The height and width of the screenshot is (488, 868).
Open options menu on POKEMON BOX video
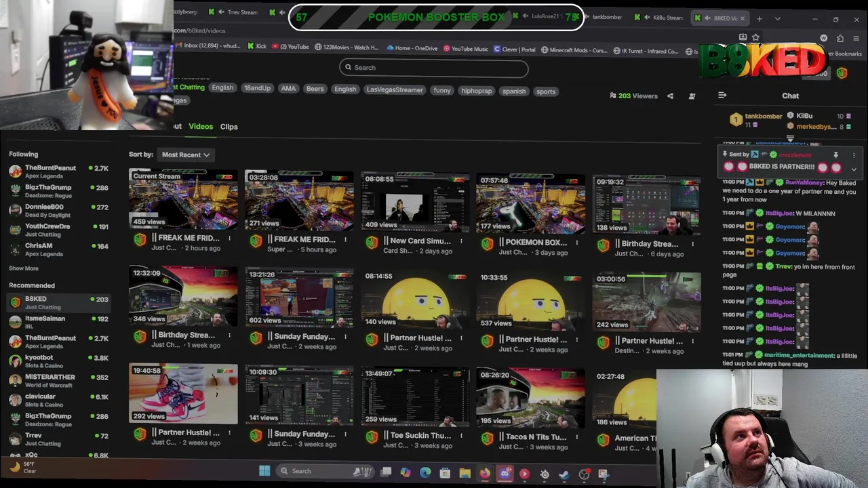tap(577, 242)
